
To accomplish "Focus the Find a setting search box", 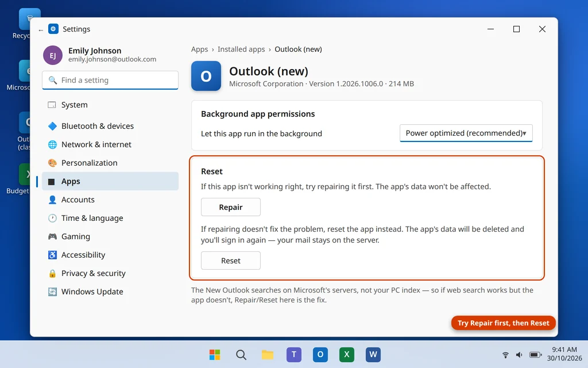I will (110, 80).
